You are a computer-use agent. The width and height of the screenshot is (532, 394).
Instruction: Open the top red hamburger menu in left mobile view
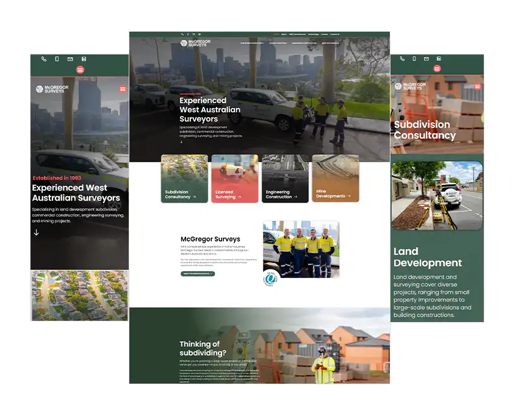coord(80,70)
